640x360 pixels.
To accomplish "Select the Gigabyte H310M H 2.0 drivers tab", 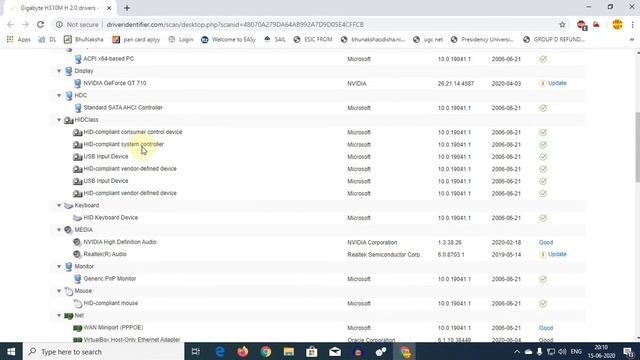I will click(x=60, y=8).
